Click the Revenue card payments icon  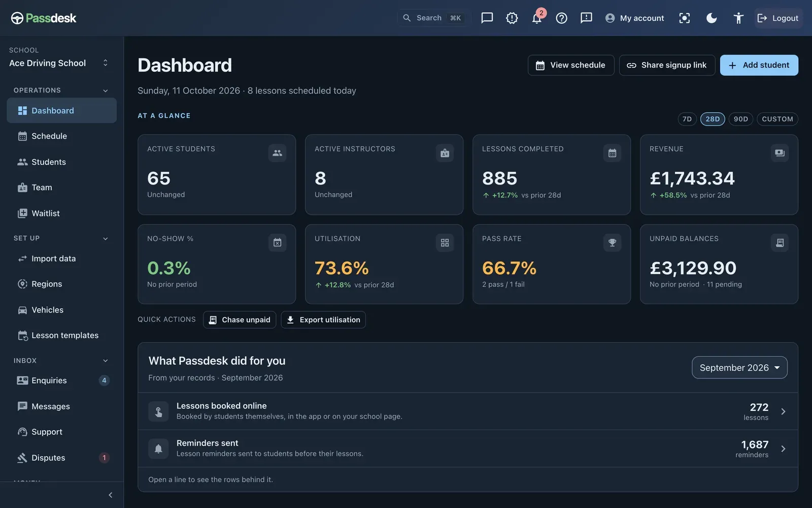pos(780,153)
